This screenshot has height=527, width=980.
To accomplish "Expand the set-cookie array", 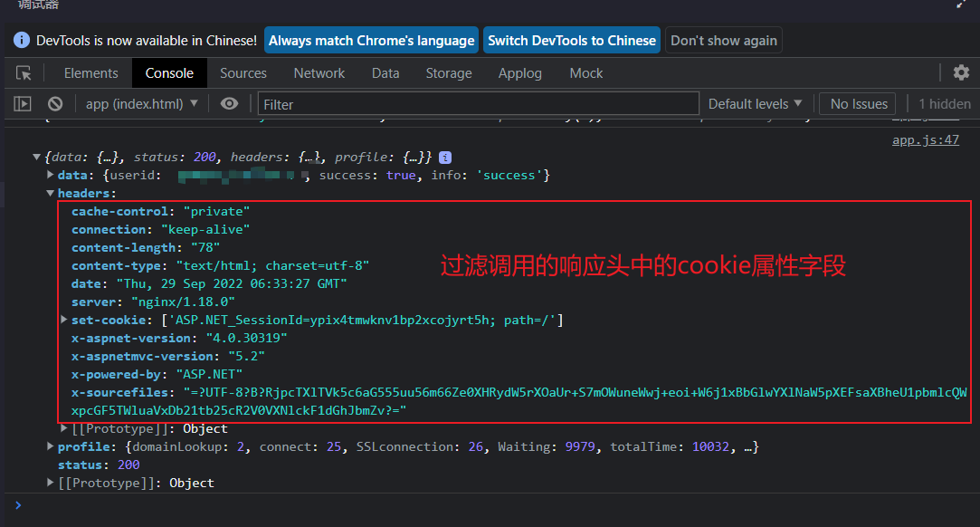I will [63, 320].
